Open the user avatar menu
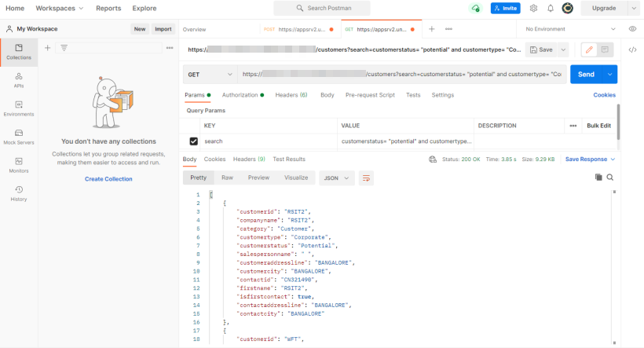This screenshot has width=644, height=348. pos(568,8)
